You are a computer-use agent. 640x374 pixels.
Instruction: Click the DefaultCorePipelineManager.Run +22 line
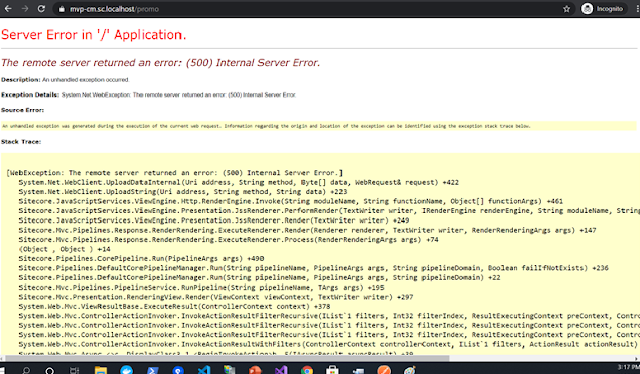[259, 278]
